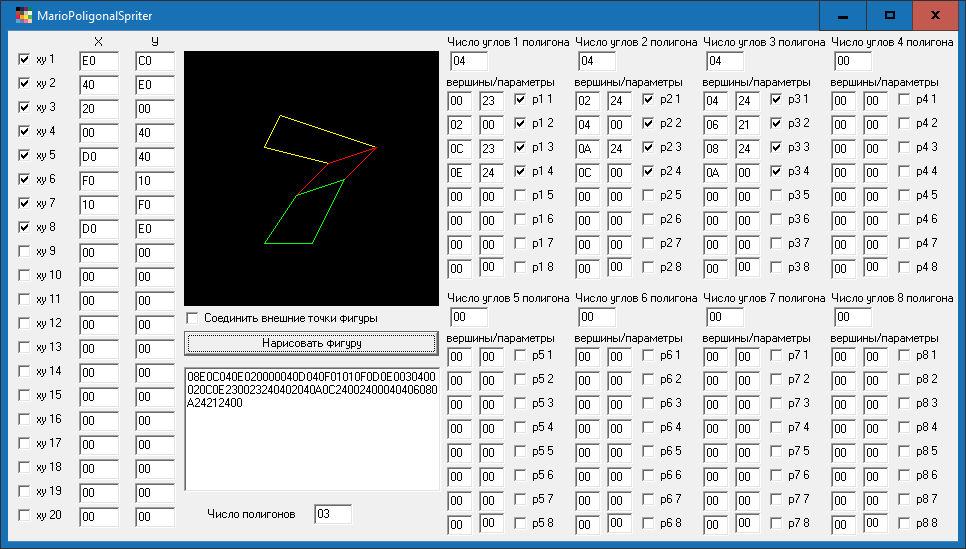Check 'Соединить внешние точки фигуры' option
The height and width of the screenshot is (549, 966).
193,318
